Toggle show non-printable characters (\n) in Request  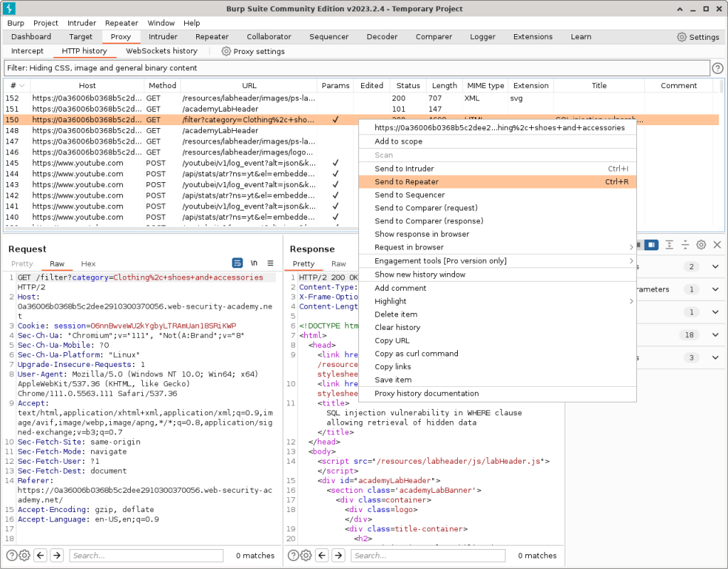point(254,263)
